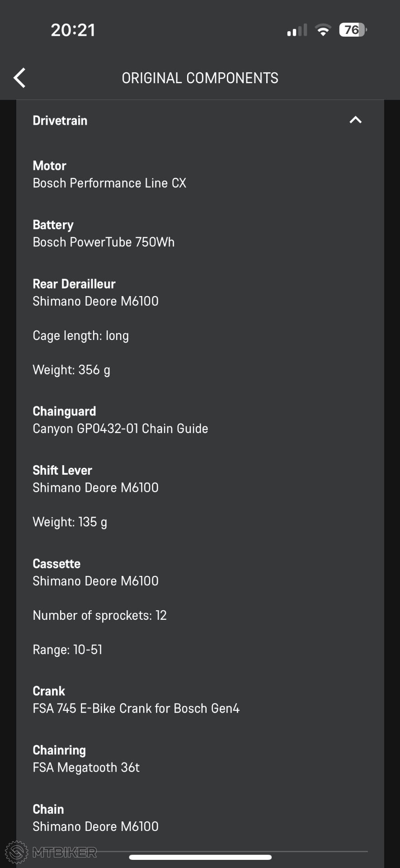The width and height of the screenshot is (400, 868).
Task: Tap the battery indicator icon
Action: click(353, 30)
